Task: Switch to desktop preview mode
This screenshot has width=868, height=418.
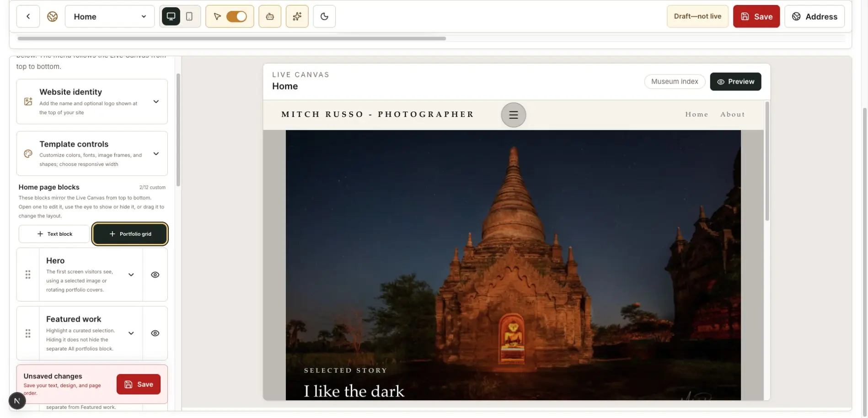Action: tap(171, 16)
